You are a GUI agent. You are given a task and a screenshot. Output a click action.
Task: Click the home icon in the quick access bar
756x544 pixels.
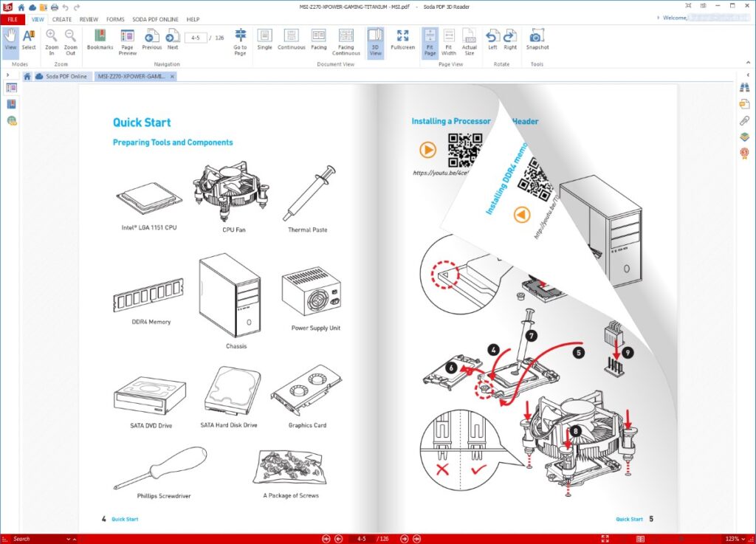tap(21, 7)
